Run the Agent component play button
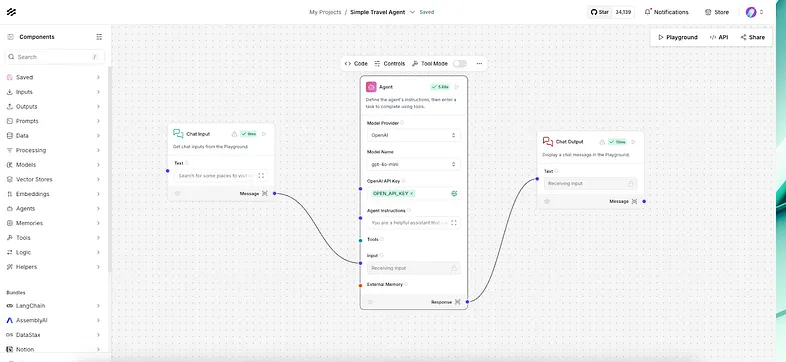 (457, 87)
